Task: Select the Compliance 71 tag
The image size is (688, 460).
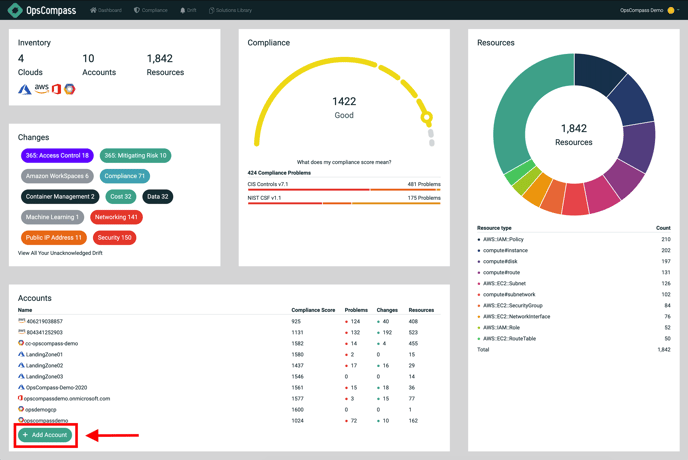Action: pos(125,176)
